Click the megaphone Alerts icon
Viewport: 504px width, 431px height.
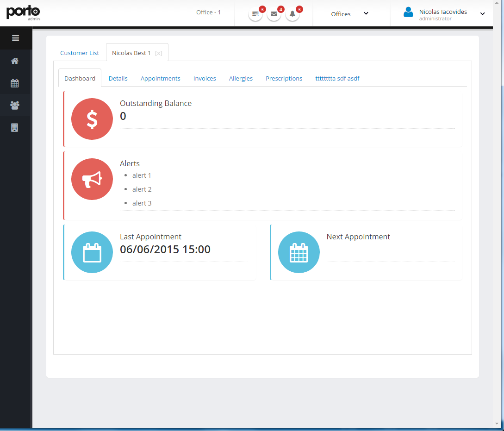point(92,179)
